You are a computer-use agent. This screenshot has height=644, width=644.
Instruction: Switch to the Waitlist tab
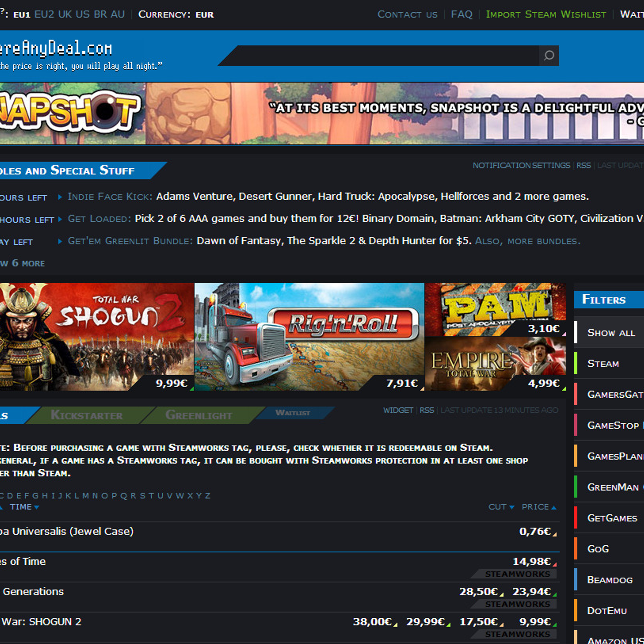tap(293, 413)
